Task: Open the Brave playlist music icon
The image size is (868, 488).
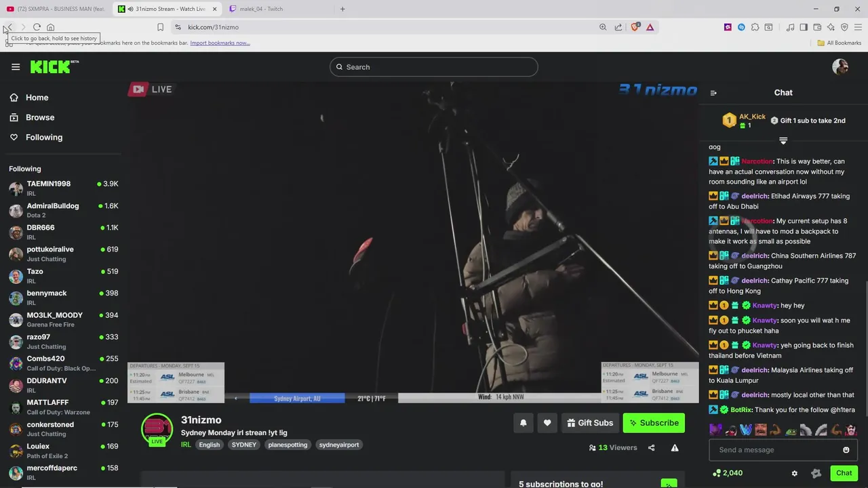Action: (x=790, y=27)
